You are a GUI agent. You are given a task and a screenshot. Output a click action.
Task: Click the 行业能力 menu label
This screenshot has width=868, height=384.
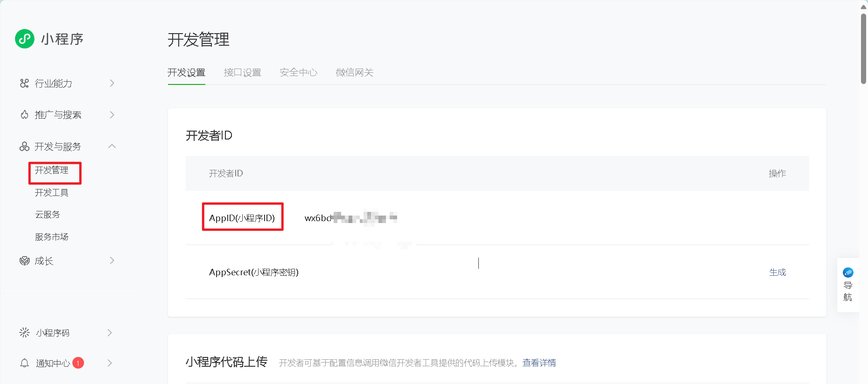click(x=53, y=84)
